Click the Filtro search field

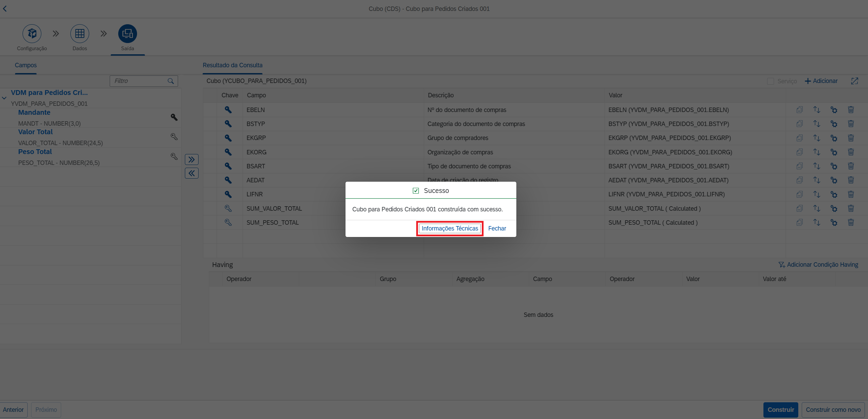point(144,81)
